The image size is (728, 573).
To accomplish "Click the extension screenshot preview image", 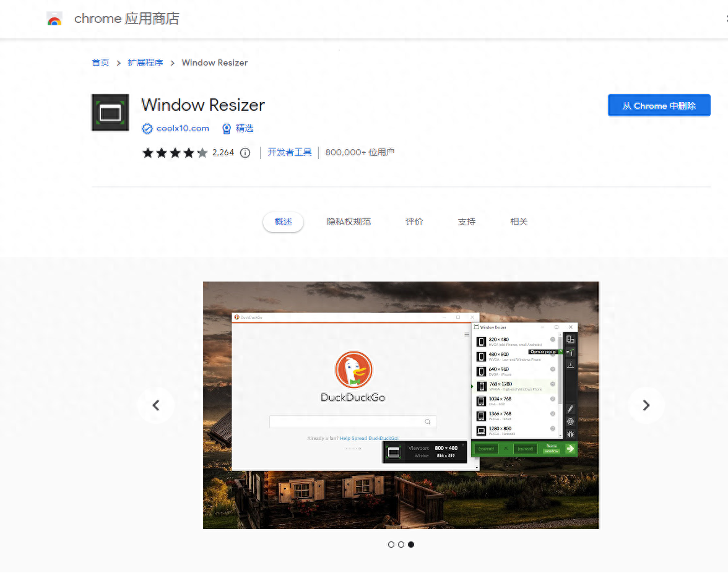I will click(x=401, y=405).
